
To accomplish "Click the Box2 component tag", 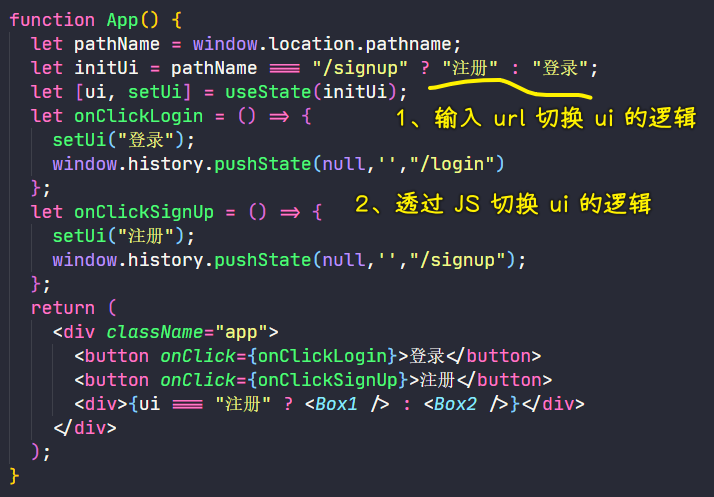I will pyautogui.click(x=455, y=404).
